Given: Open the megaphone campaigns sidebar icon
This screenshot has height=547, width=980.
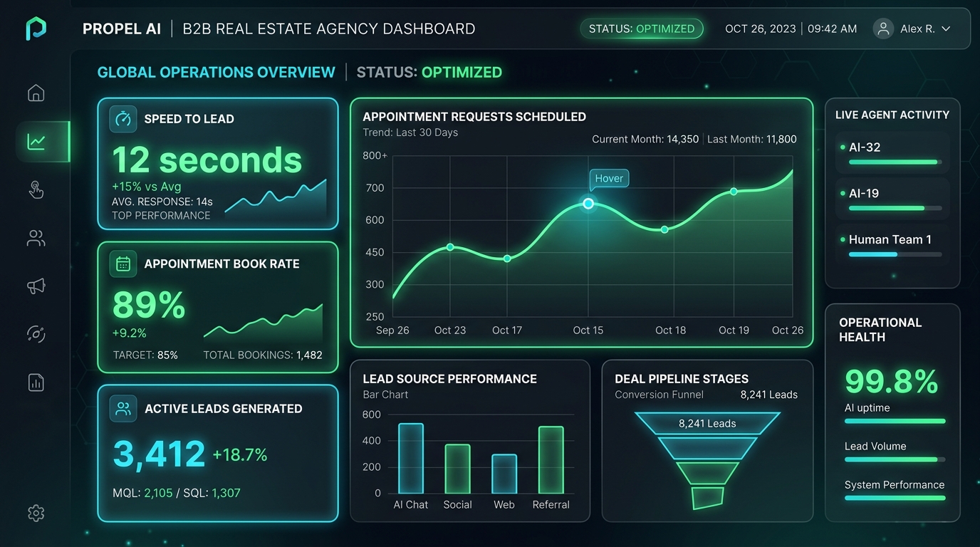Looking at the screenshot, I should coord(36,286).
